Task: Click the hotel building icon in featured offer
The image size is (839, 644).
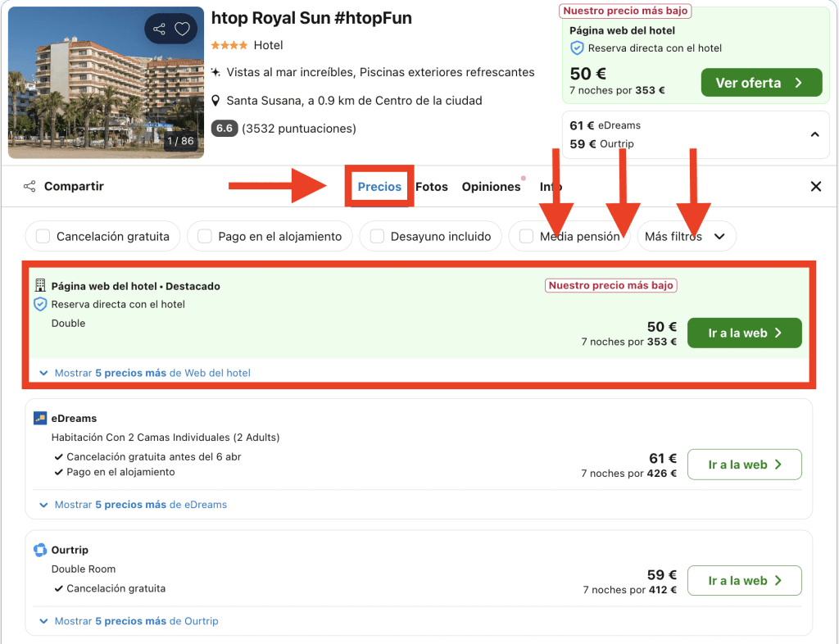Action: 40,286
